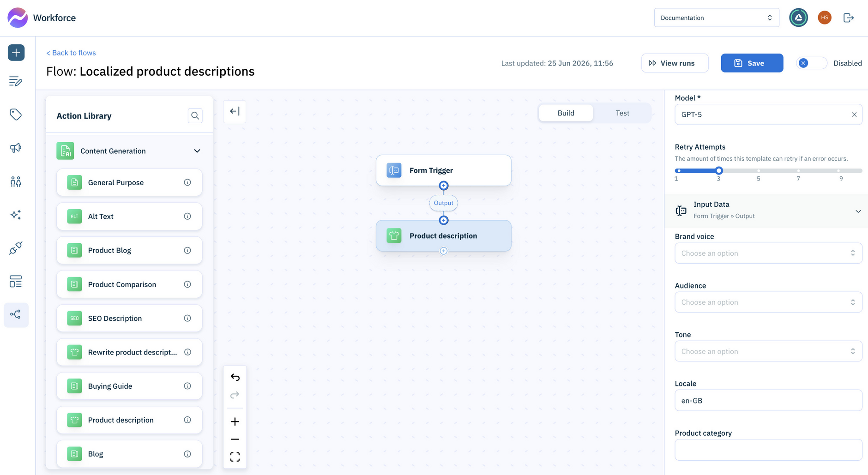
Task: Select Blog action item in library
Action: 129,454
